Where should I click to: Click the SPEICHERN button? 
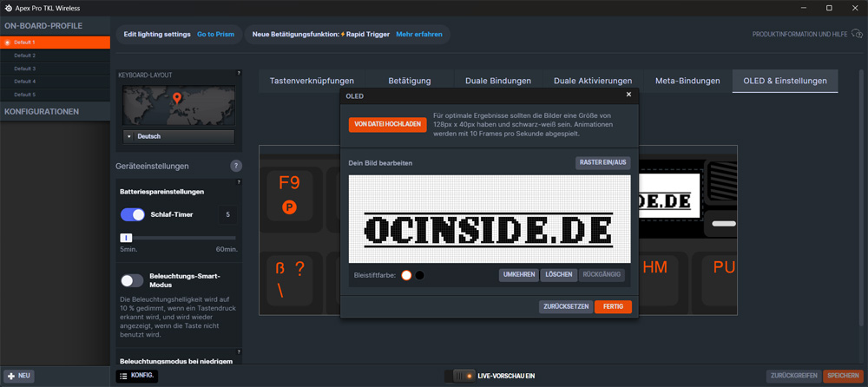[843, 376]
